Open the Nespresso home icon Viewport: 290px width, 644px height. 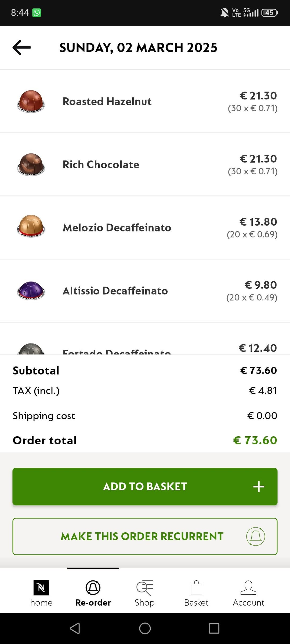[41, 588]
